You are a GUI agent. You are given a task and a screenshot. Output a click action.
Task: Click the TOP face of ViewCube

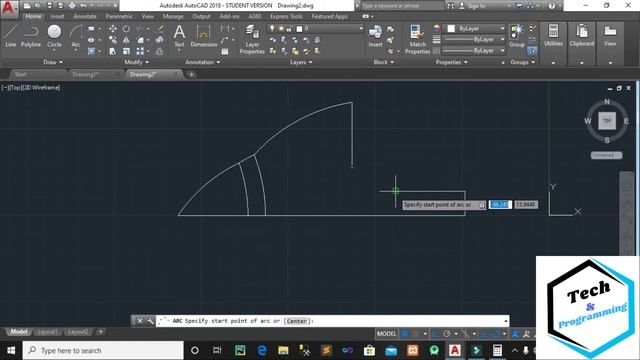(x=607, y=121)
